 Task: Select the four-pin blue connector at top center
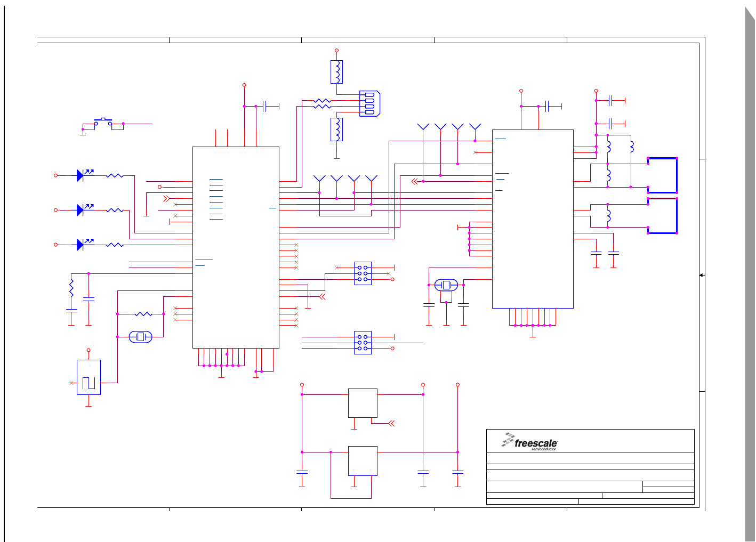369,103
